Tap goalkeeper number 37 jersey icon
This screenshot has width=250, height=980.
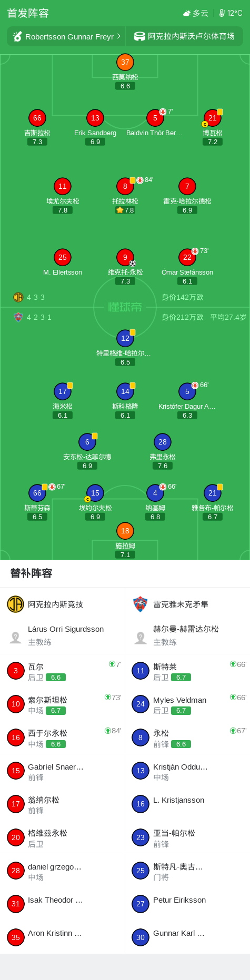125,62
